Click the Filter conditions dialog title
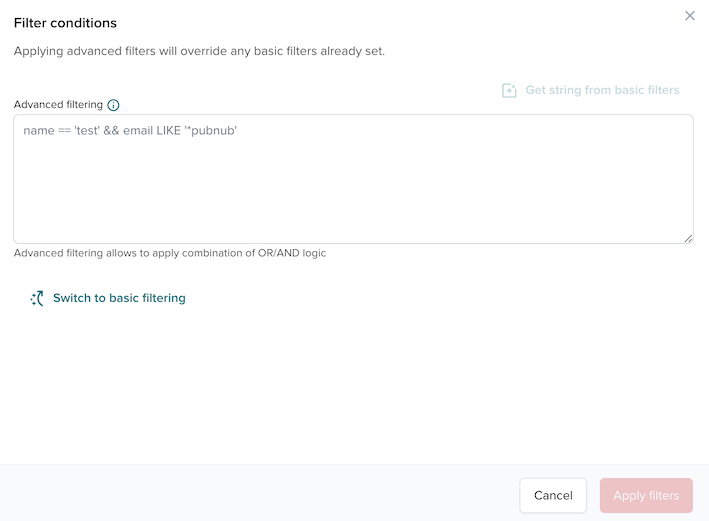 click(65, 23)
